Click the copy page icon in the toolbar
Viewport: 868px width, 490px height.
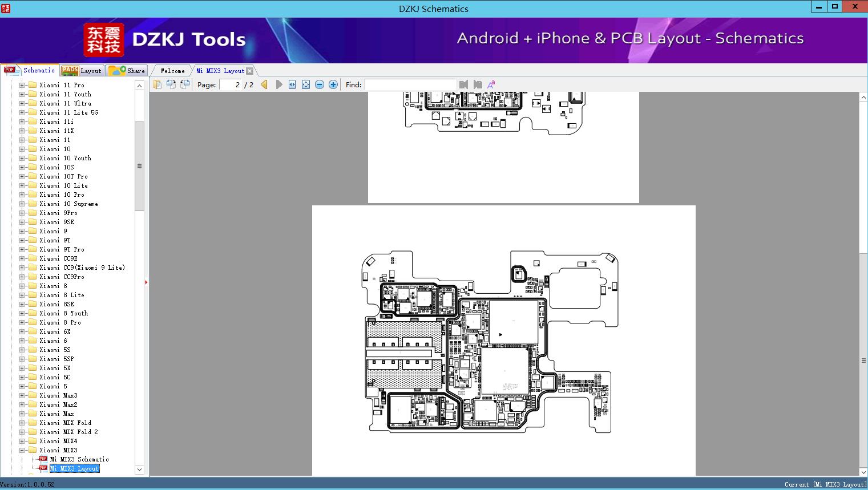pos(158,84)
